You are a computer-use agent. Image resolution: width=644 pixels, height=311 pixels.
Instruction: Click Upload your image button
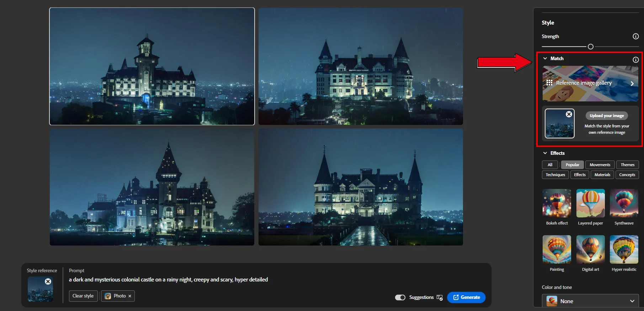pyautogui.click(x=607, y=116)
